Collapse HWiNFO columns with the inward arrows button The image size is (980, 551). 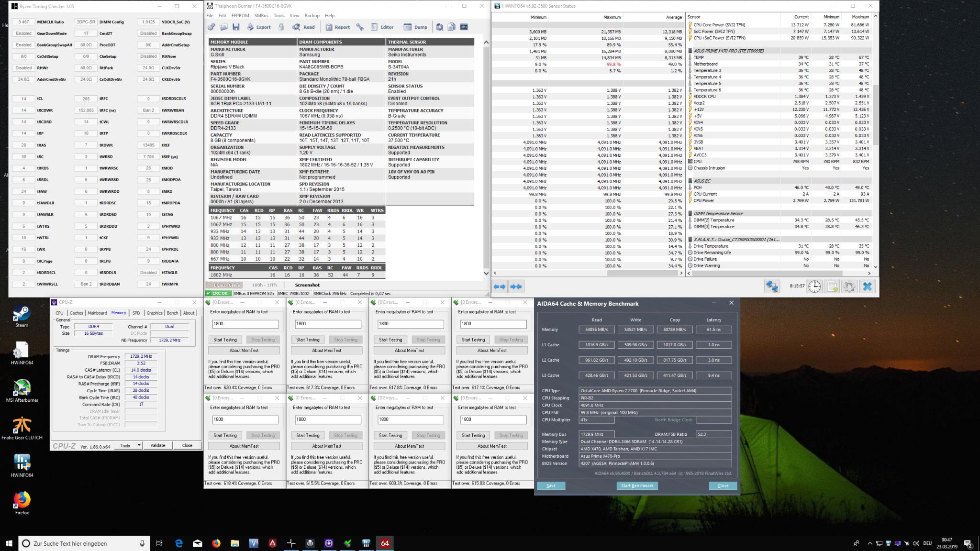(x=516, y=287)
